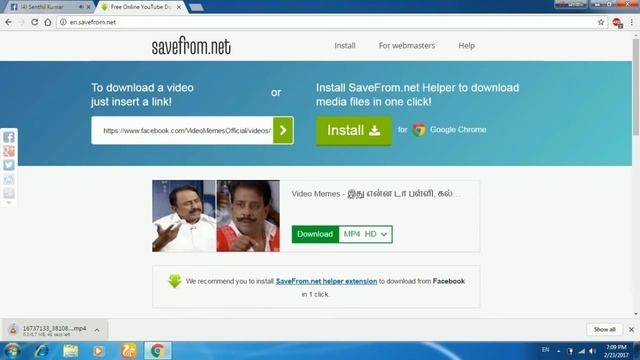Click the Video Memes video thumbnail
The image size is (640, 360).
(216, 216)
